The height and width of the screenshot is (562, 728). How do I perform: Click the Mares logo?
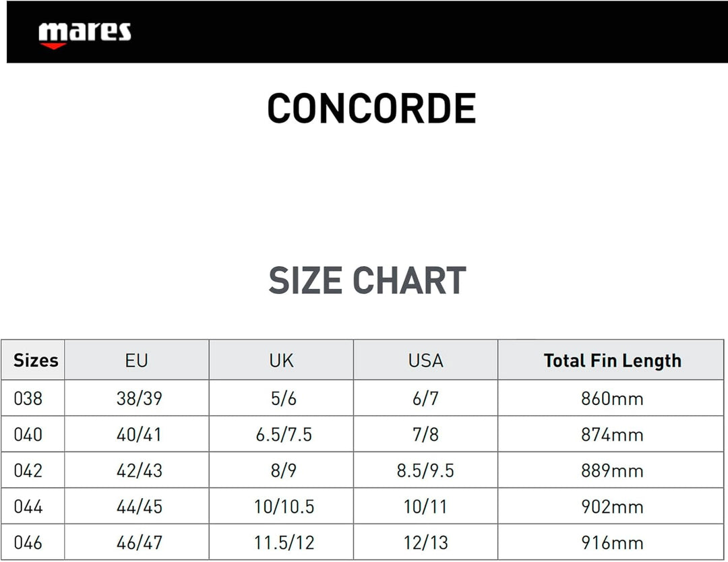[x=84, y=35]
